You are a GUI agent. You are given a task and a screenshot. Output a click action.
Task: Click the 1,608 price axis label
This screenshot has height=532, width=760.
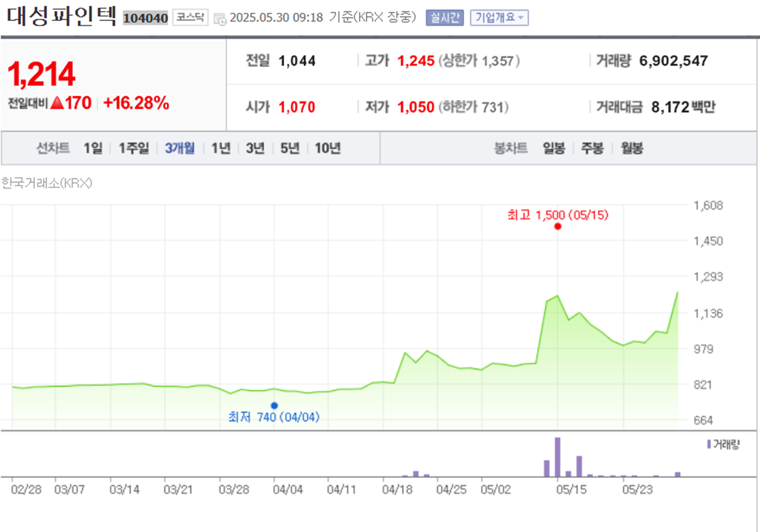click(708, 205)
